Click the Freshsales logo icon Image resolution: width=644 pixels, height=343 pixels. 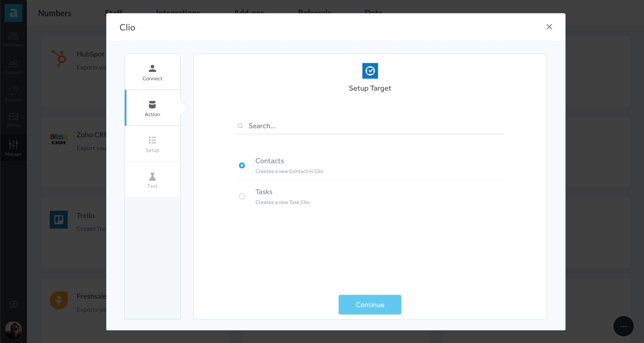59,300
